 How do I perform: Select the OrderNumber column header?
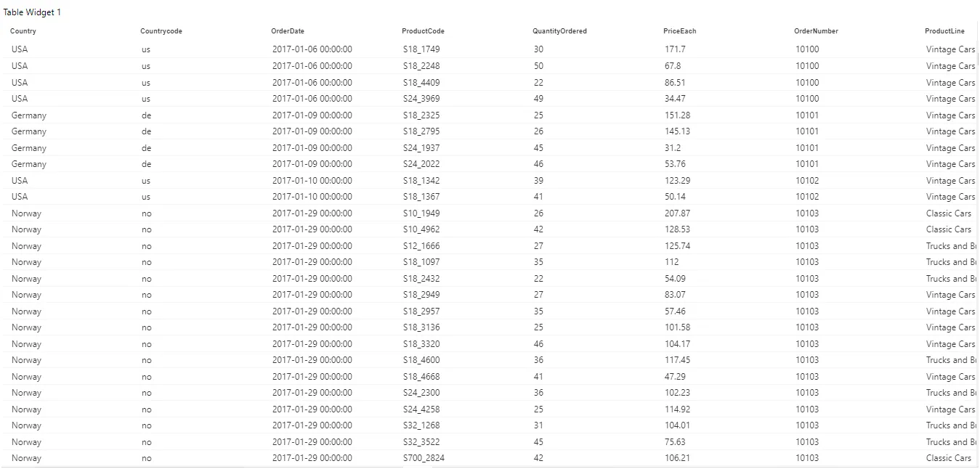(x=816, y=31)
